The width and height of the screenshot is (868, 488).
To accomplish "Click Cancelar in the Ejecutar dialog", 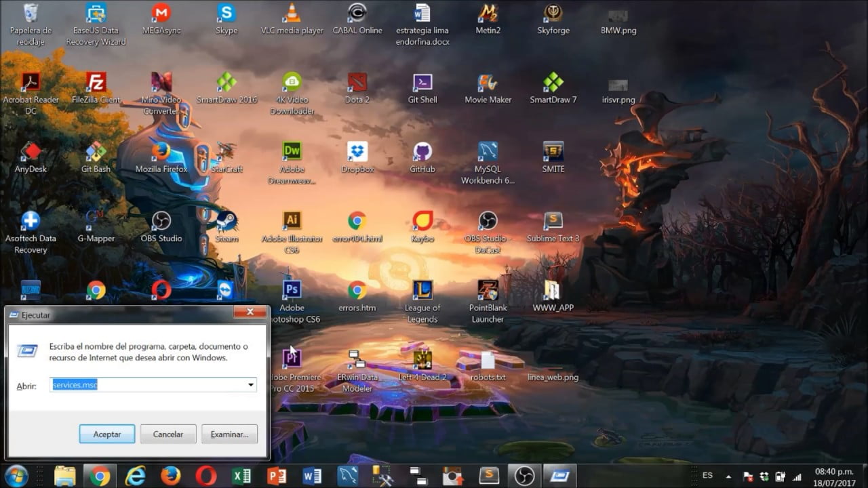I will (x=168, y=434).
